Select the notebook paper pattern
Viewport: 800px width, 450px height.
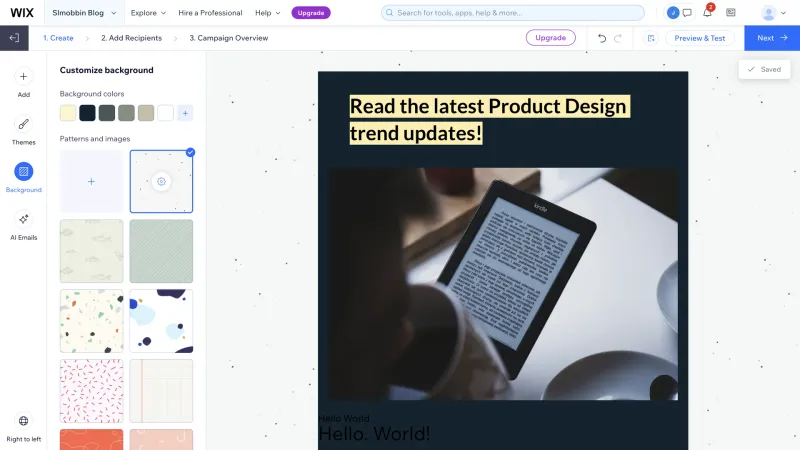click(x=161, y=391)
